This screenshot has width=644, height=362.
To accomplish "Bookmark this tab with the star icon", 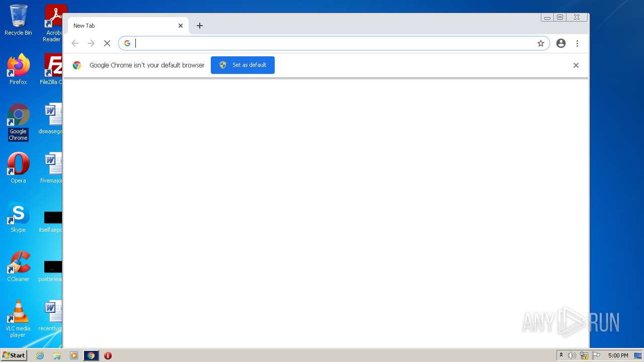I will [541, 43].
